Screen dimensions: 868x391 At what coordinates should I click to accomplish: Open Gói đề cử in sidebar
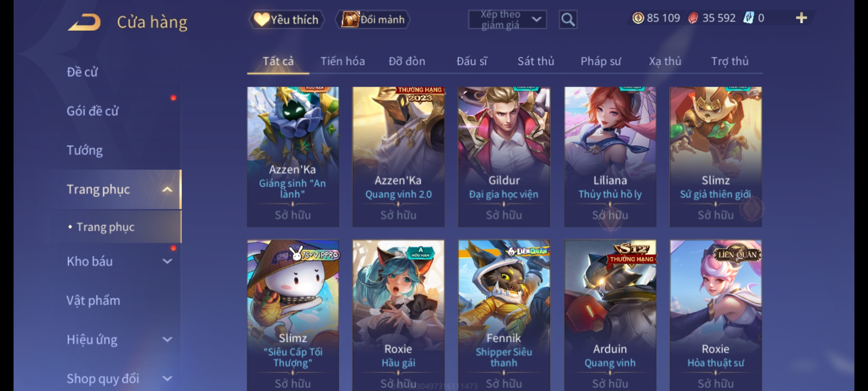click(x=93, y=111)
